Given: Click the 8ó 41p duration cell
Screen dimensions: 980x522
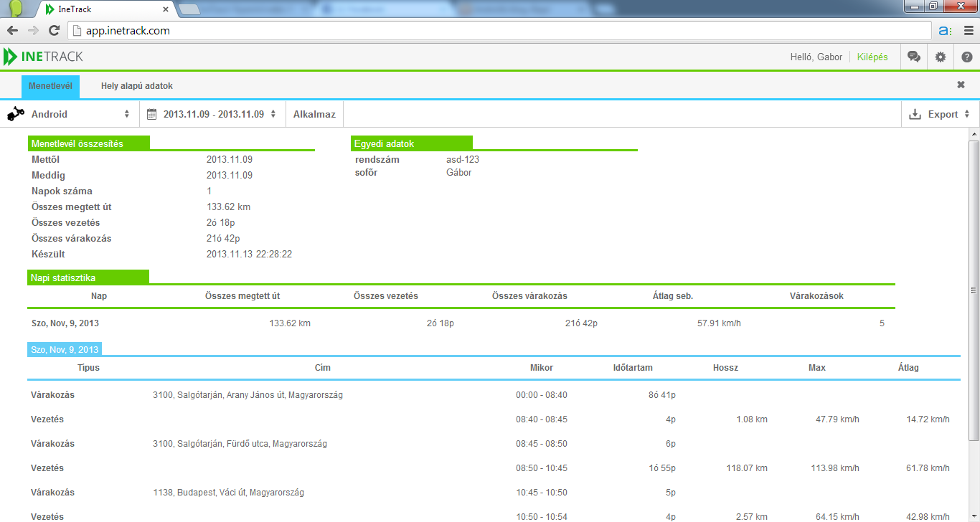Looking at the screenshot, I should [x=662, y=395].
